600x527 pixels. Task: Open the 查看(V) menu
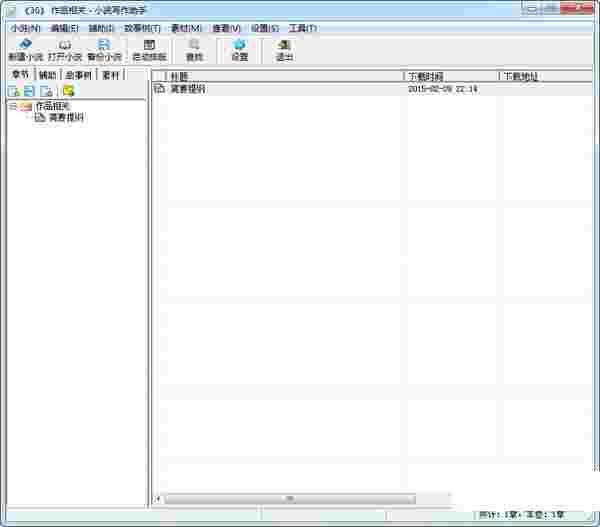[227, 28]
